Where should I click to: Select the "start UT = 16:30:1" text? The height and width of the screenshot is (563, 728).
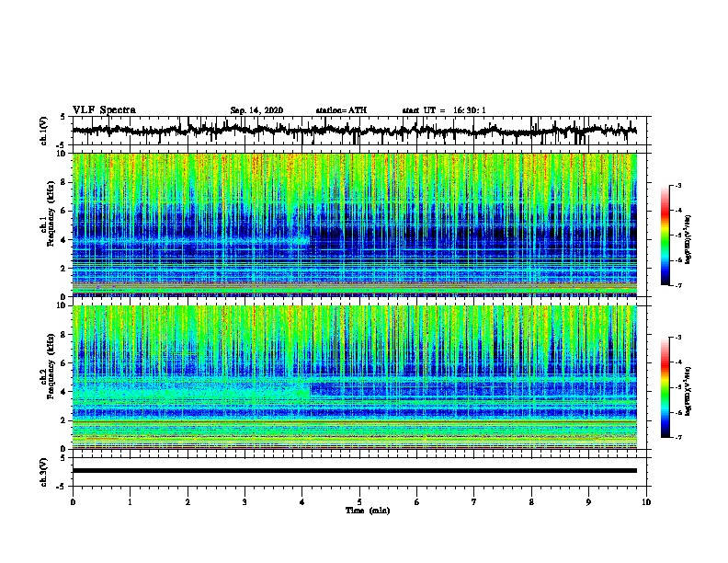[444, 110]
